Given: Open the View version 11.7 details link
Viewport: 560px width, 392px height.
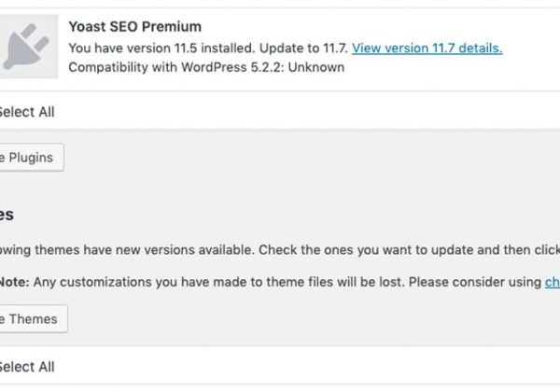Looking at the screenshot, I should pos(427,48).
